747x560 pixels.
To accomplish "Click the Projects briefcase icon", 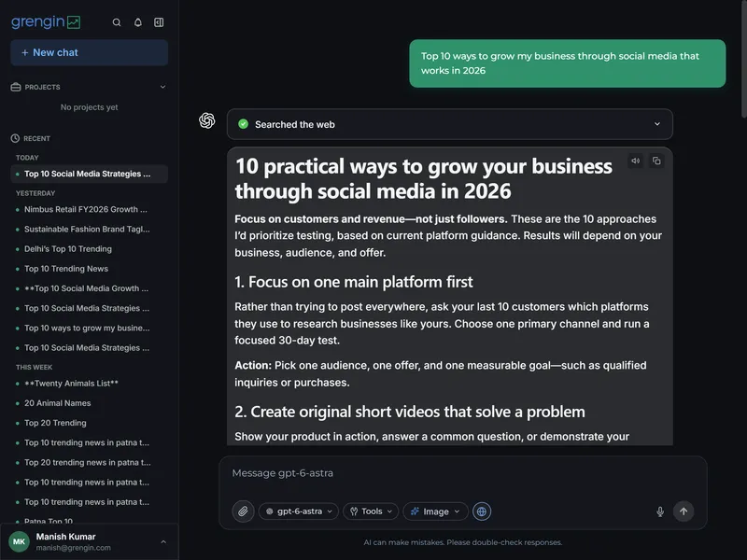I will pos(16,87).
